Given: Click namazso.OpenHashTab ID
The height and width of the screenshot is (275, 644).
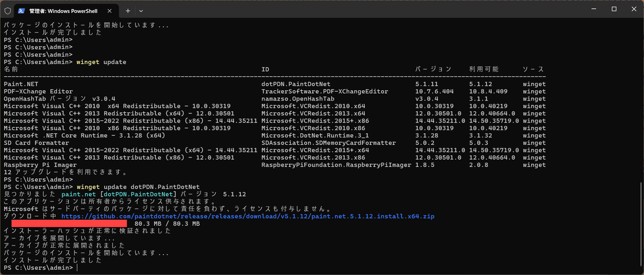Looking at the screenshot, I should click(298, 99).
